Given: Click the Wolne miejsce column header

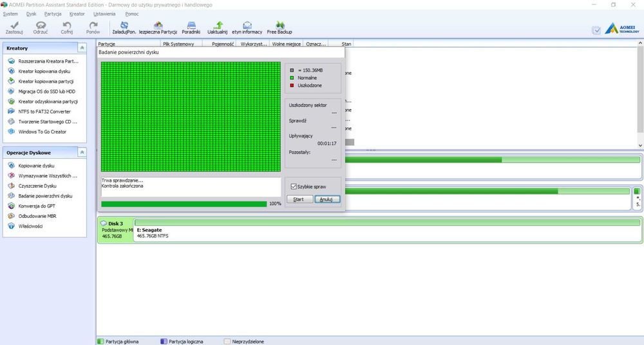Looking at the screenshot, I should pos(287,44).
